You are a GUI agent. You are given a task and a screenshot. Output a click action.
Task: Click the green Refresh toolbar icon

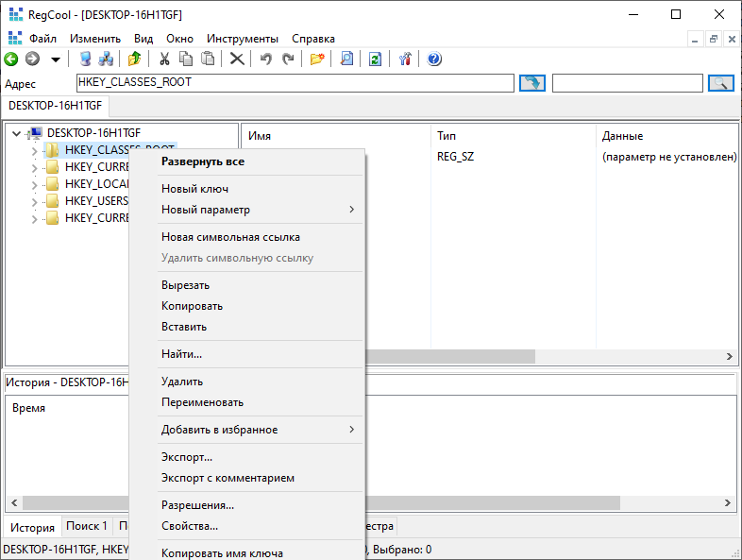pos(375,59)
